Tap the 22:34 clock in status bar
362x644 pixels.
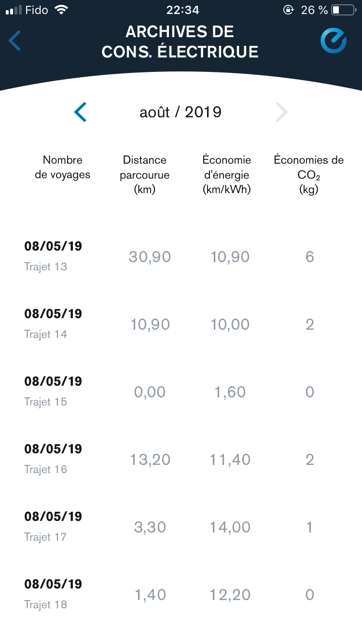pyautogui.click(x=182, y=10)
